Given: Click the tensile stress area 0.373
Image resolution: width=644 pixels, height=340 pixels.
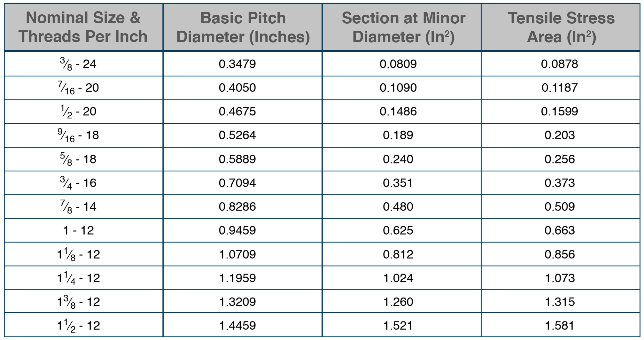Looking at the screenshot, I should pyautogui.click(x=560, y=183).
